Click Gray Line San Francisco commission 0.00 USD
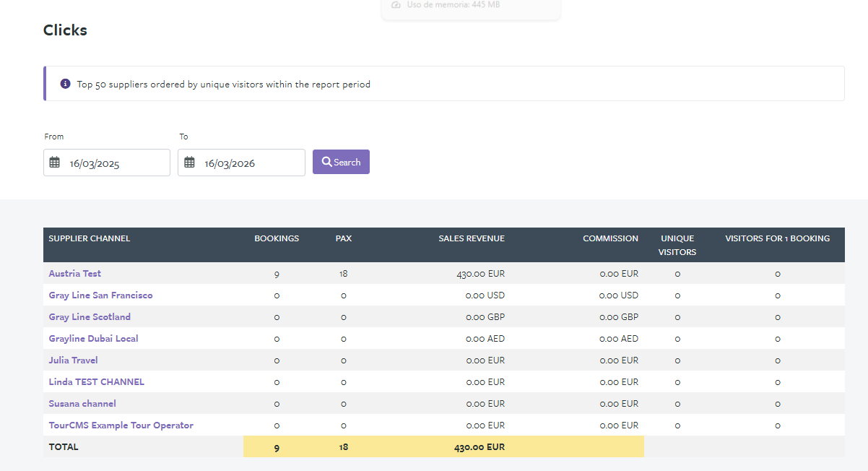This screenshot has width=868, height=471. (619, 295)
